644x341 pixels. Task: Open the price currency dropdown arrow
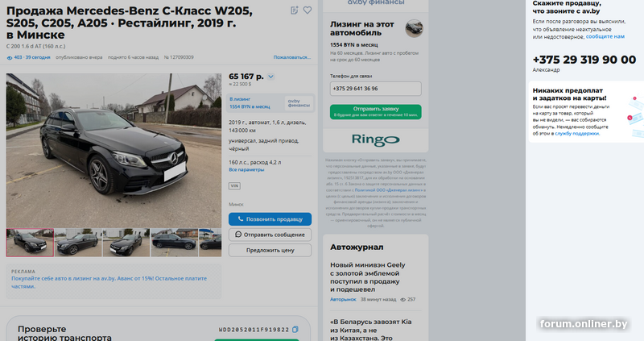(x=270, y=77)
